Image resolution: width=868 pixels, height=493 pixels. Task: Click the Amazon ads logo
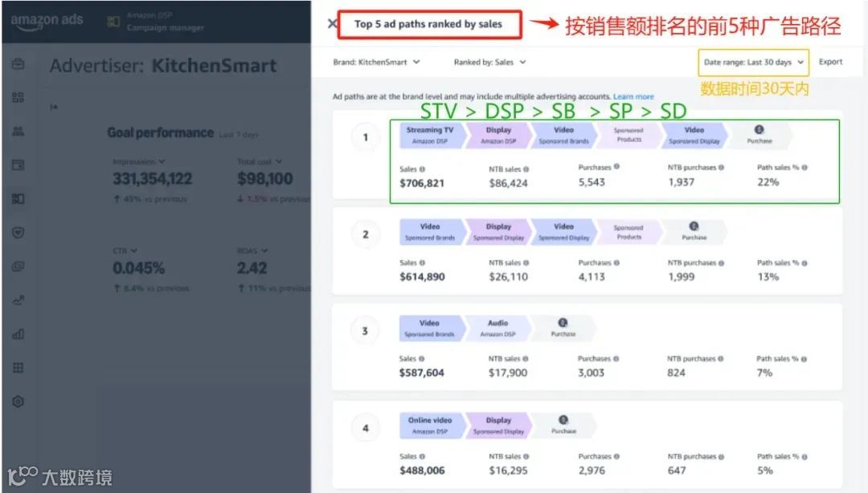pos(47,21)
